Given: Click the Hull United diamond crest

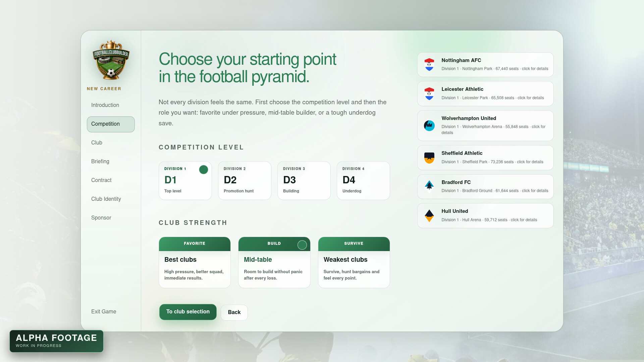Looking at the screenshot, I should pyautogui.click(x=429, y=216).
